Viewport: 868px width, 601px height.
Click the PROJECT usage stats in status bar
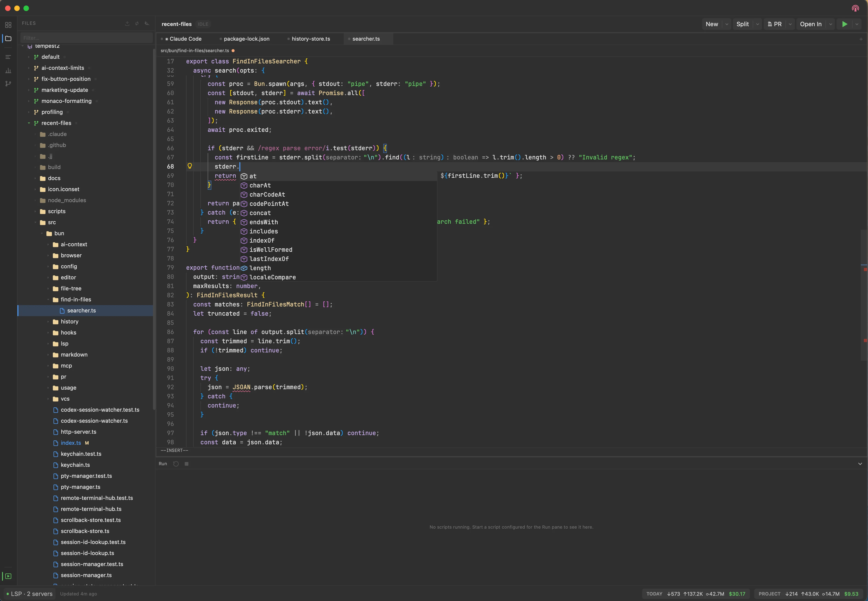pyautogui.click(x=808, y=594)
